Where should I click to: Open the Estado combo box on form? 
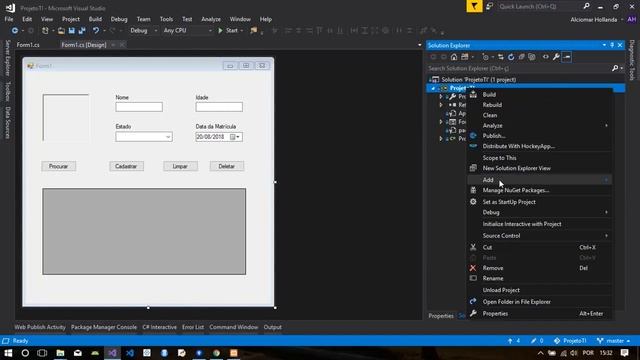coord(144,137)
